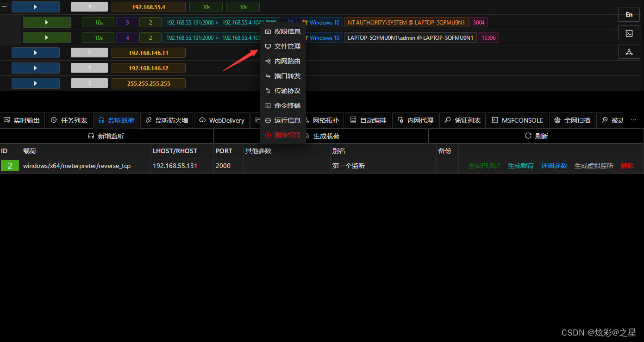Viewport: 644px width, 342px height.
Task: Switch to the 实时输出 tab
Action: 22,120
